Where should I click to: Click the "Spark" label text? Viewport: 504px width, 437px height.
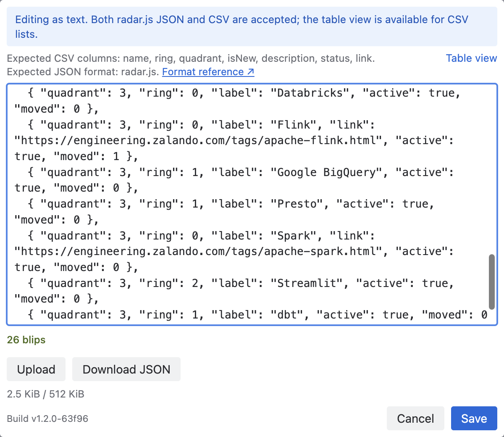294,236
